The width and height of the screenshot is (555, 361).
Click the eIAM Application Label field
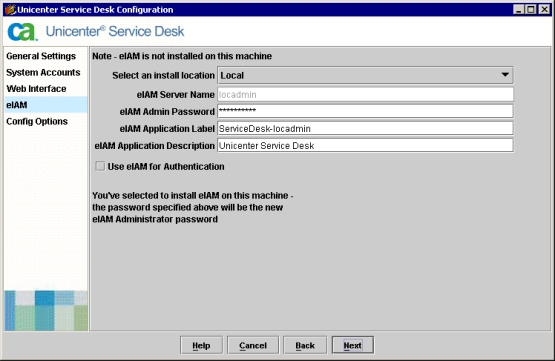(x=365, y=128)
